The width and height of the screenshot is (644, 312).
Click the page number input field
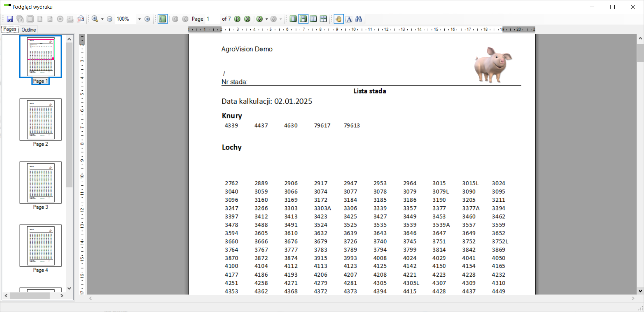click(213, 19)
